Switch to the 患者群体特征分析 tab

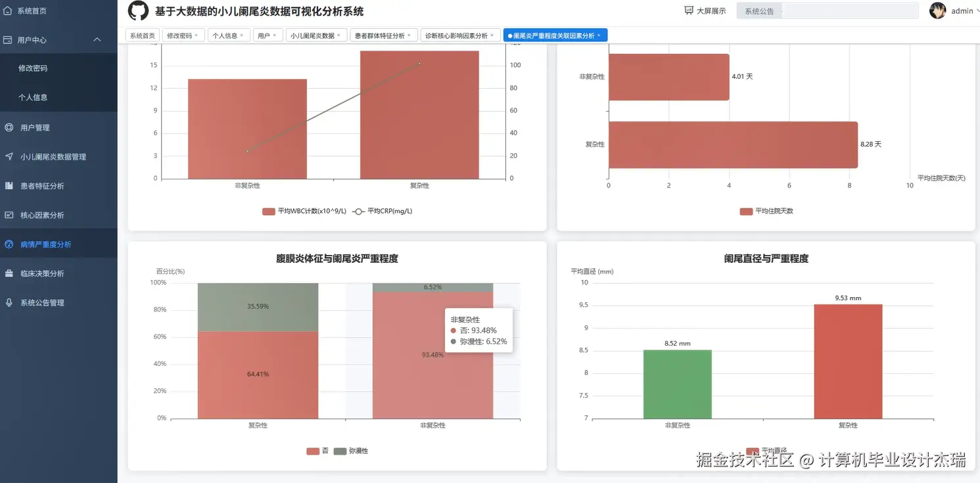pos(384,35)
